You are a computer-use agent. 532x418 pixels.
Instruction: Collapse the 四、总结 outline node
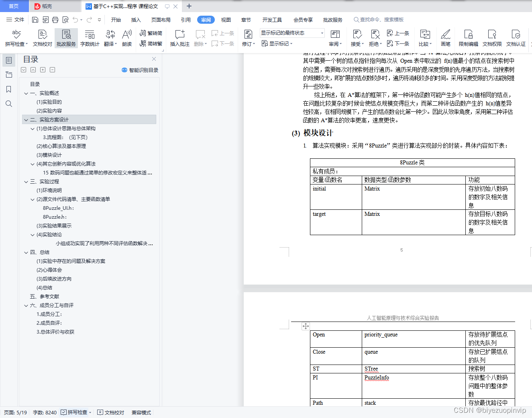pyautogui.click(x=26, y=252)
